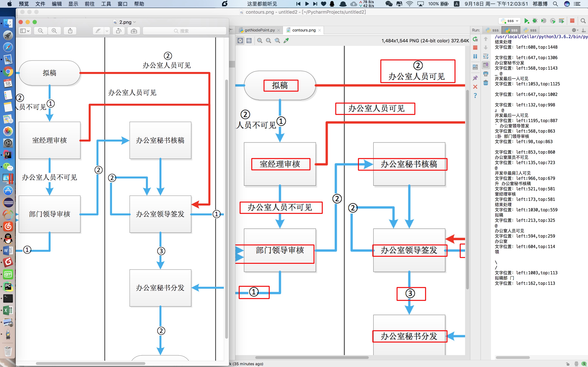
Task: Expand the Preview sidebar view menu
Action: [25, 31]
